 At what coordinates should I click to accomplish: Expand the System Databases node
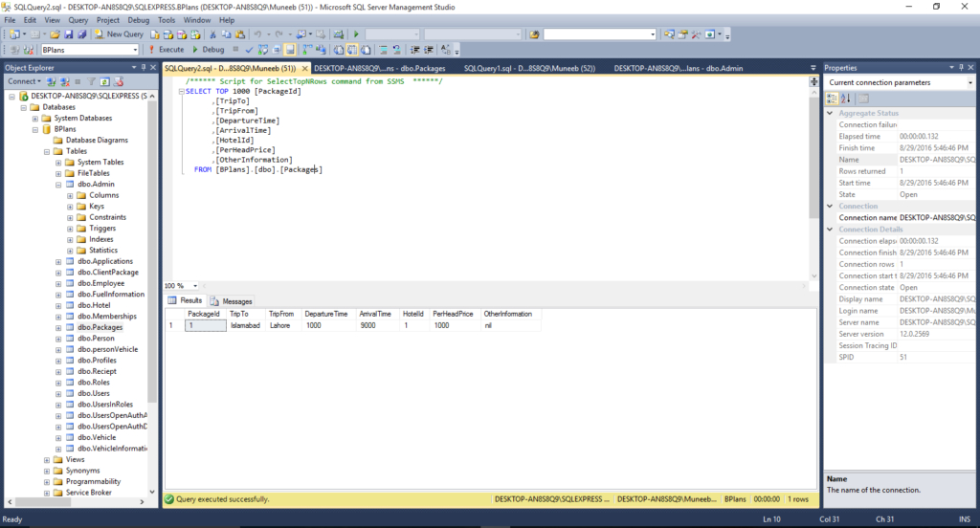tap(35, 118)
